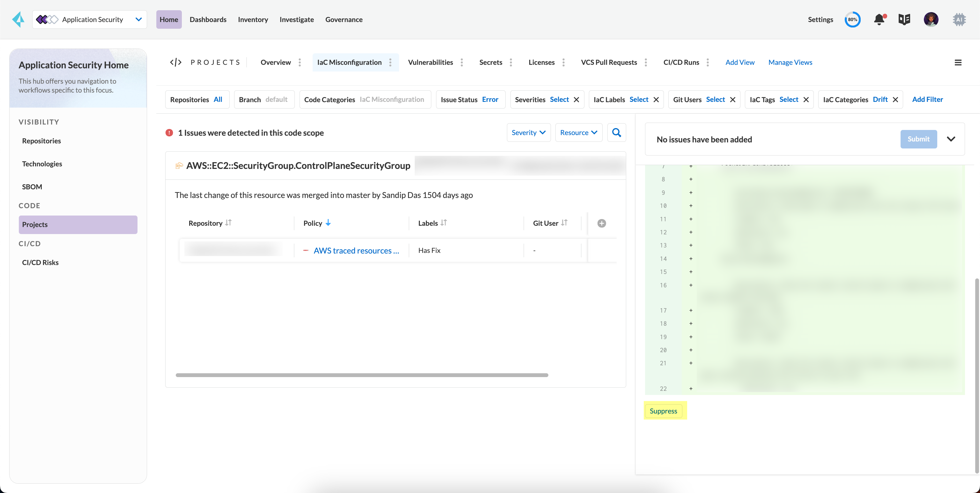This screenshot has width=980, height=493.
Task: Remove the Severities filter
Action: coord(576,100)
